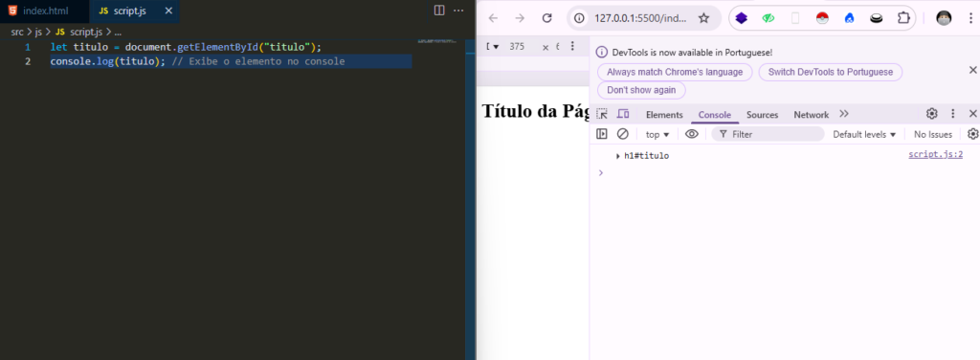Select the Console tab in DevTools

(x=715, y=114)
